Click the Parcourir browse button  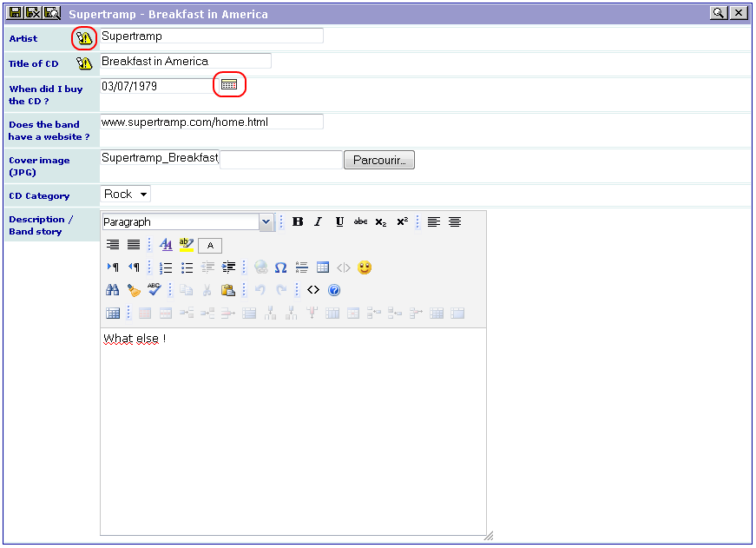tap(379, 160)
